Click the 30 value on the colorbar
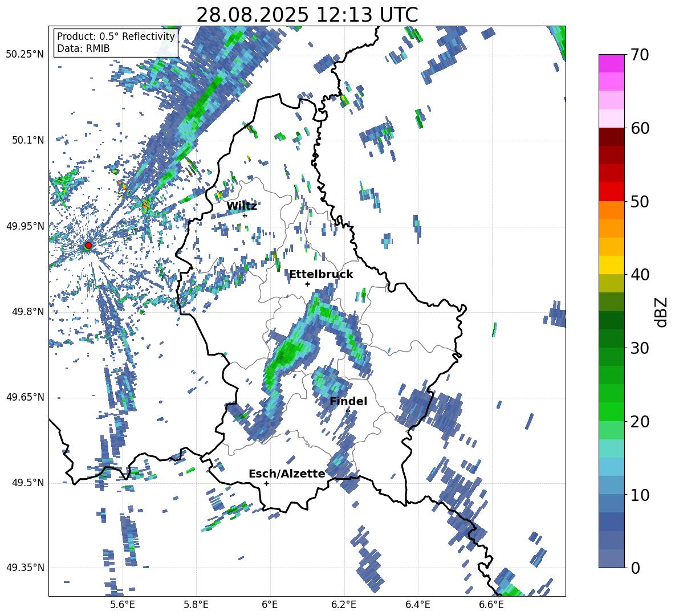Image resolution: width=675 pixels, height=616 pixels. click(640, 348)
